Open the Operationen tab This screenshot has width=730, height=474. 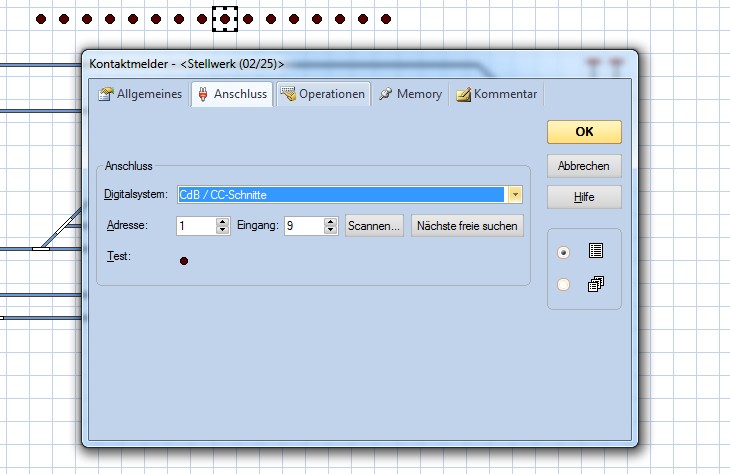coord(324,94)
